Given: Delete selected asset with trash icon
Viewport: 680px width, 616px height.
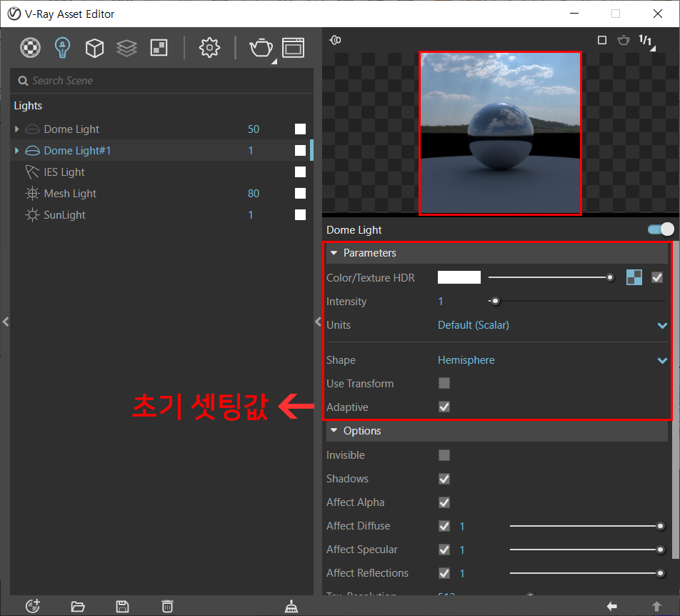Looking at the screenshot, I should [x=167, y=606].
